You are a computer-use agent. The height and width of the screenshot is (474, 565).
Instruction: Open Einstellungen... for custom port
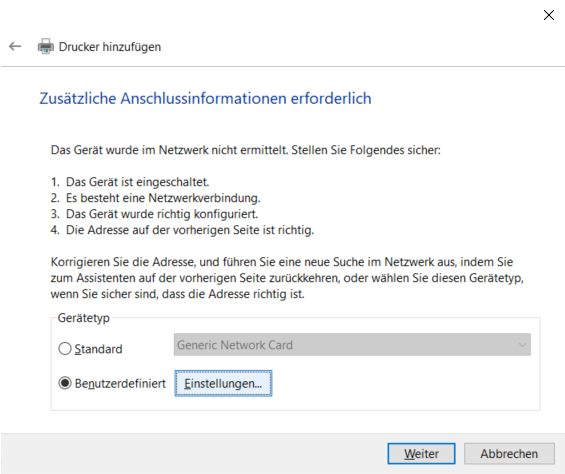223,383
